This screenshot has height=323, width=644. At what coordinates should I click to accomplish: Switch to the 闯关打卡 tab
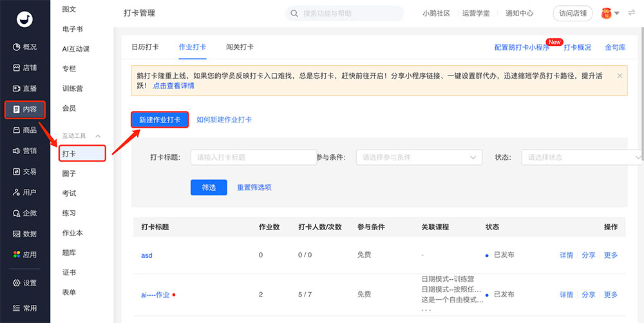tap(240, 47)
